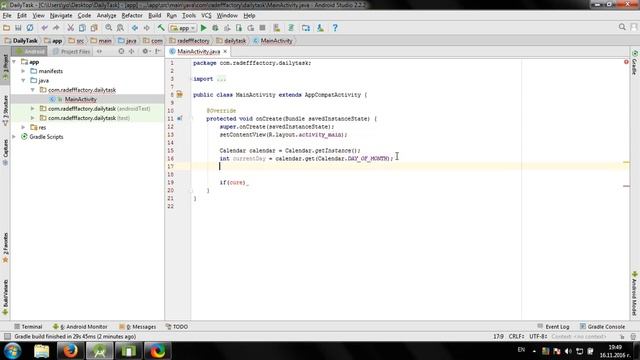Expand the res folder

point(23,127)
